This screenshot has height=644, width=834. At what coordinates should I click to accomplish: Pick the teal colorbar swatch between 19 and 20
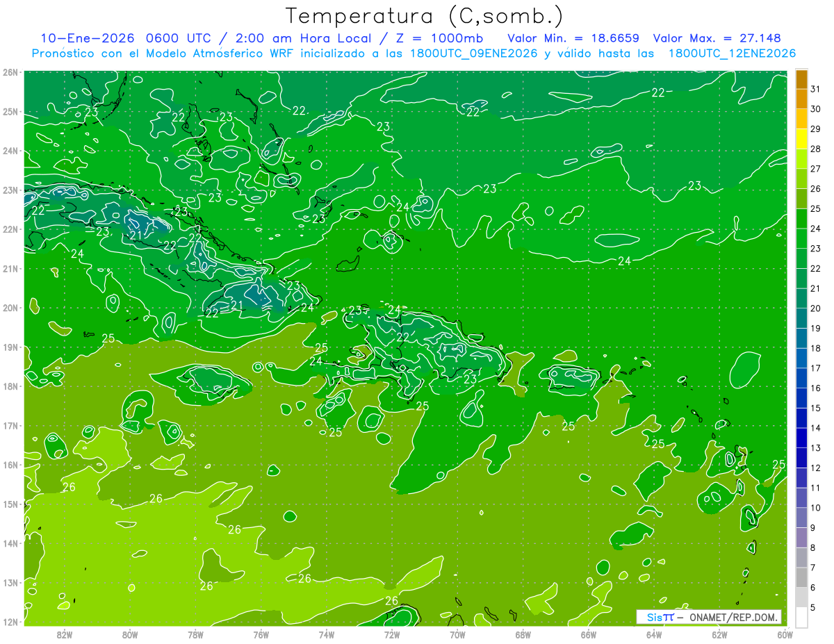click(x=801, y=318)
